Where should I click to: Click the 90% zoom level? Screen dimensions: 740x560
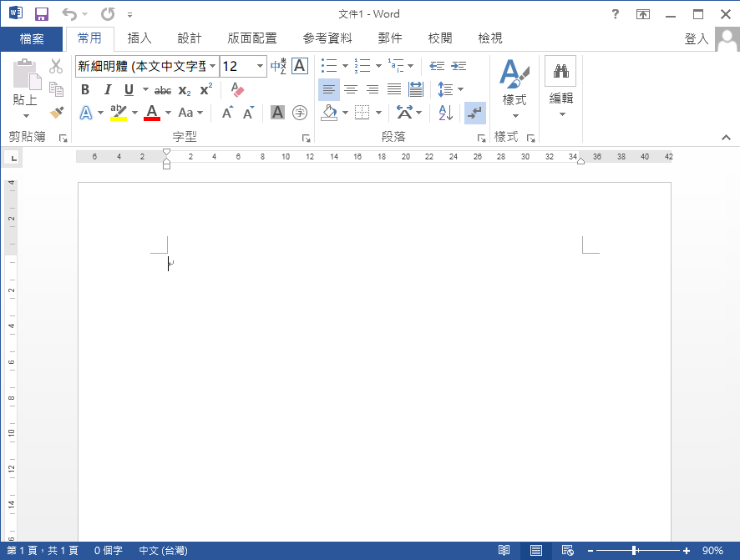(712, 551)
